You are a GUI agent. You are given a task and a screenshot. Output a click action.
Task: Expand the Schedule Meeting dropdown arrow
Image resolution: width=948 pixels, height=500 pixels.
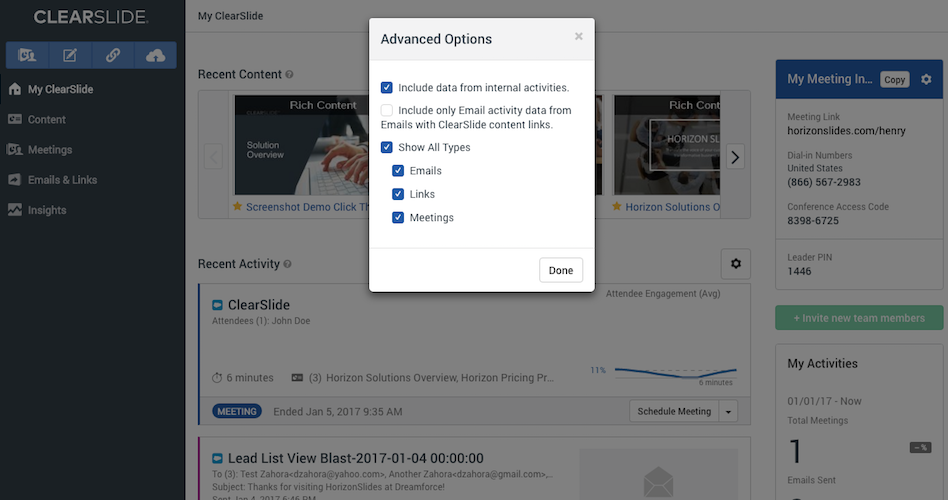(729, 411)
